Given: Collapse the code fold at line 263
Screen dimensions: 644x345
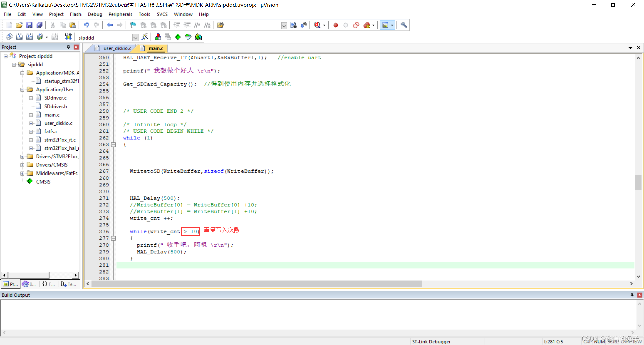Looking at the screenshot, I should pos(113,145).
